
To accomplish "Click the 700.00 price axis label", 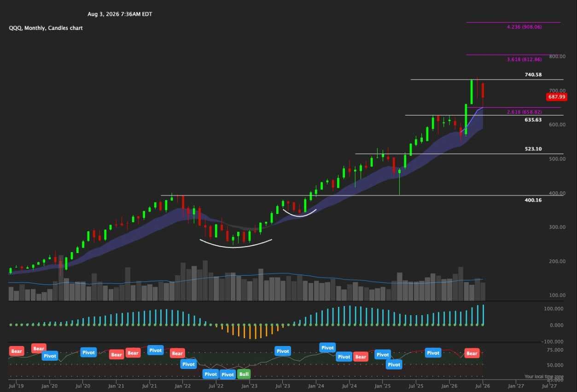I will pos(557,91).
